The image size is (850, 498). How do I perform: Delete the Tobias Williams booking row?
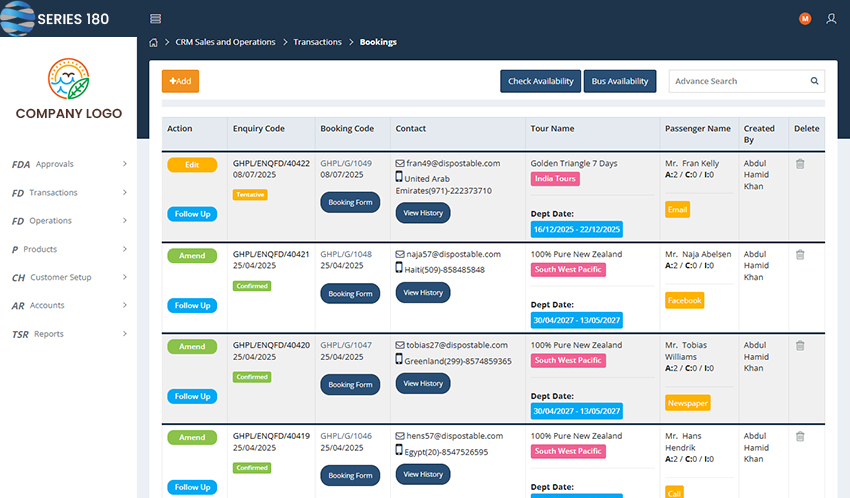(x=800, y=346)
